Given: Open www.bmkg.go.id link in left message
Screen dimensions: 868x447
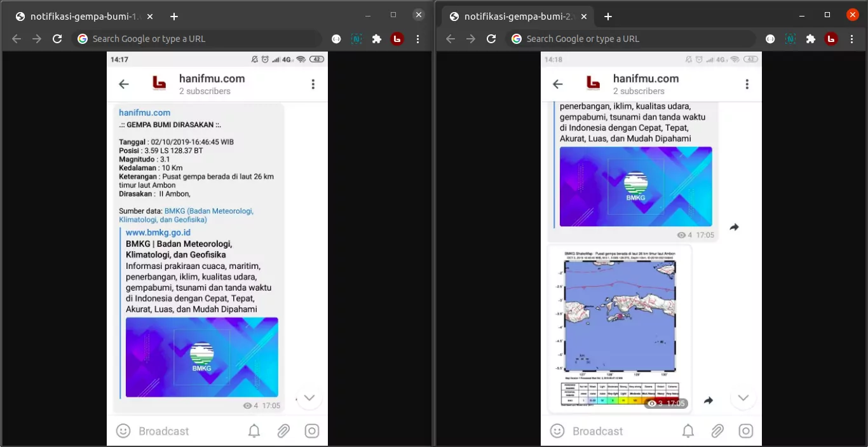Looking at the screenshot, I should pos(158,233).
